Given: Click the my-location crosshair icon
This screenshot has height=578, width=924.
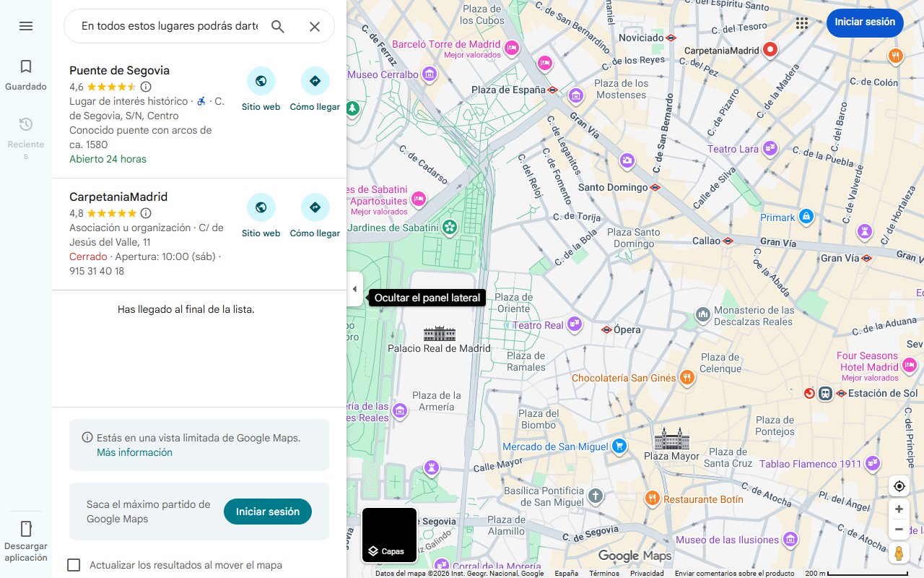Looking at the screenshot, I should pos(899,486).
